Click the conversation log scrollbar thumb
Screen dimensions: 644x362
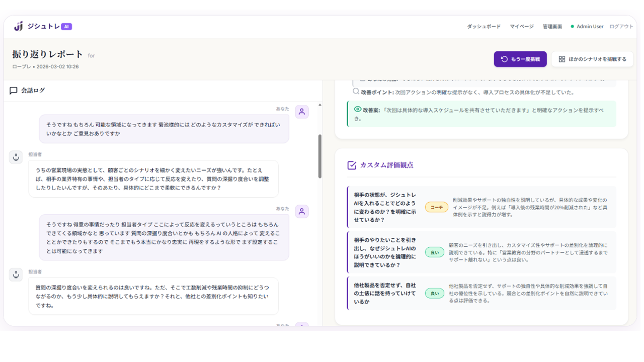tap(320, 156)
